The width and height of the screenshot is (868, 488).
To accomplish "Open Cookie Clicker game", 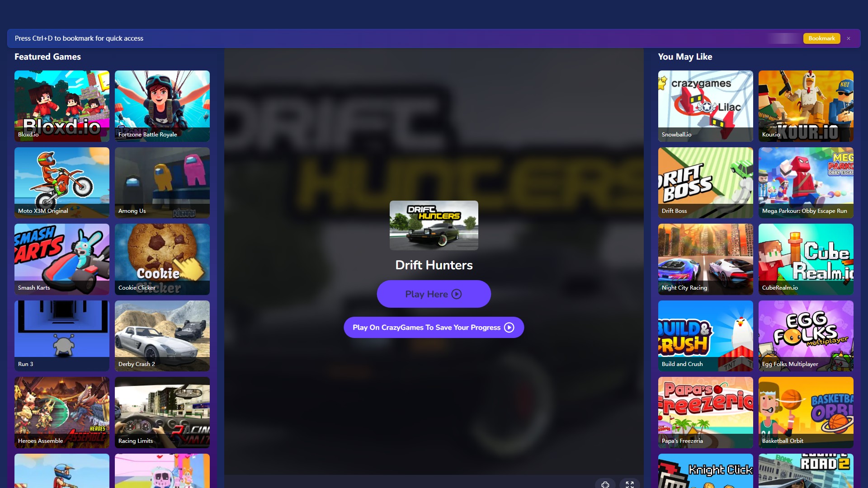I will click(162, 259).
